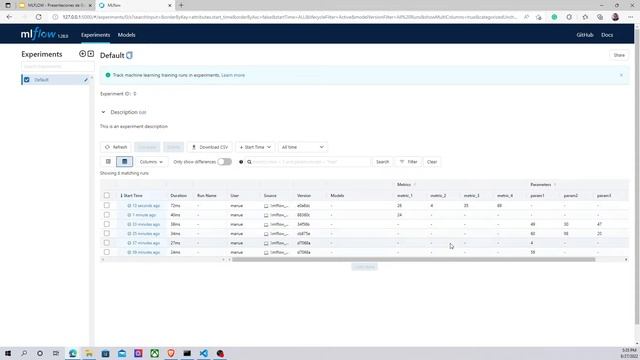Image resolution: width=640 pixels, height=360 pixels.
Task: Focus the search experiments field
Action: 57,67
